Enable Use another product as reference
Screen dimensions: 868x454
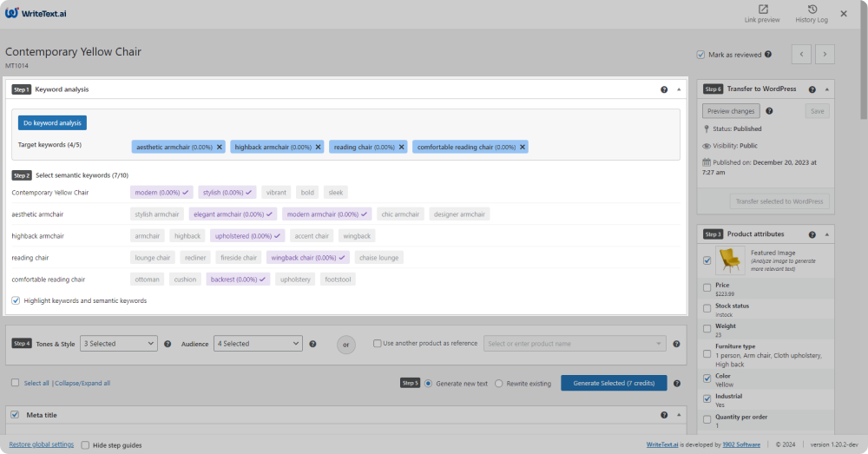coord(377,343)
